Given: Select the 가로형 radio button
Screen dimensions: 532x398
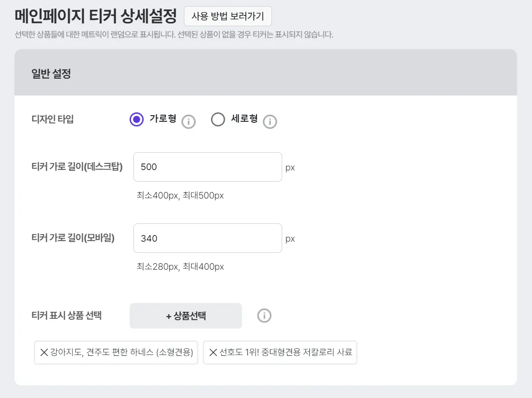Looking at the screenshot, I should pyautogui.click(x=137, y=120).
